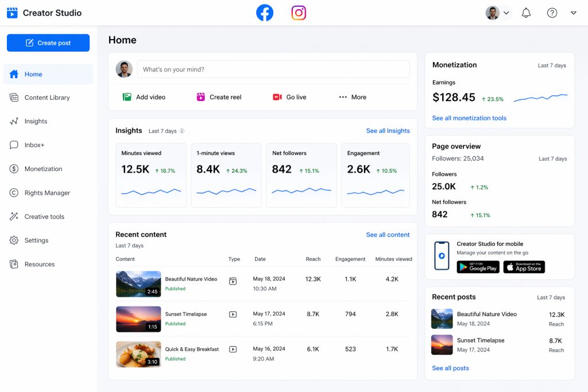Viewport: 588px width, 392px height.
Task: Click the Insights chart sidebar icon
Action: click(14, 122)
